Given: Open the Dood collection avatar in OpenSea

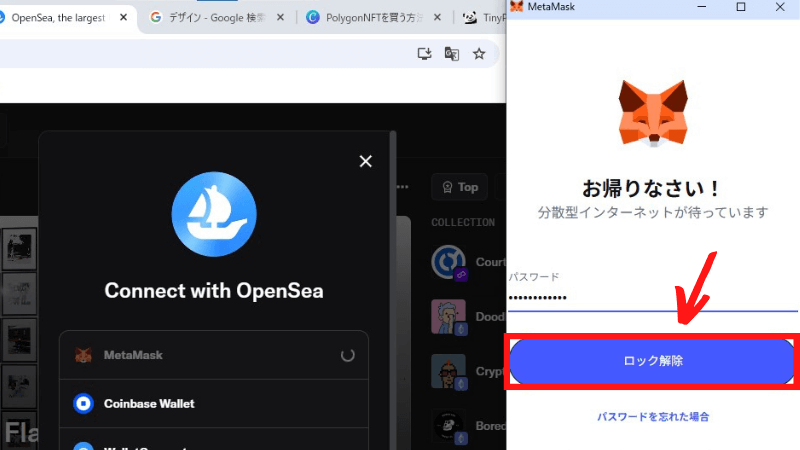Looking at the screenshot, I should 448,317.
